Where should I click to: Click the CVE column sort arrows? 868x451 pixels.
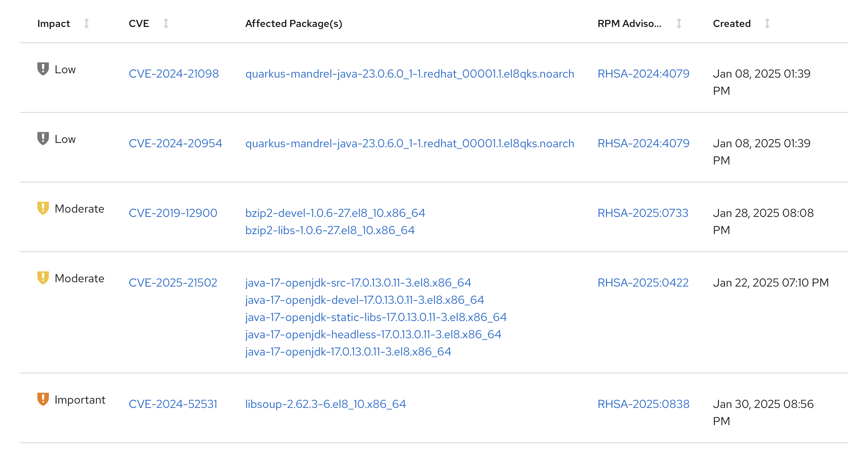(x=166, y=24)
